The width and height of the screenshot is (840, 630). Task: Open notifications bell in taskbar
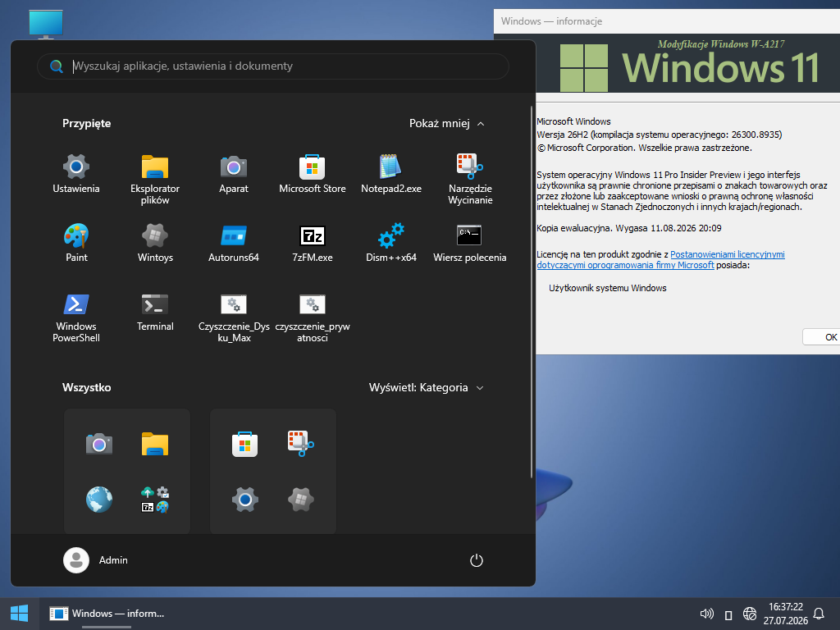click(819, 614)
